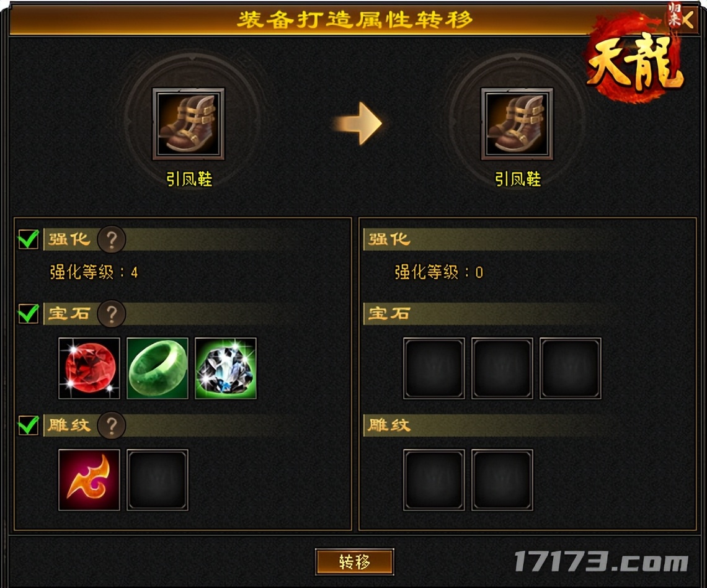This screenshot has height=588, width=707.
Task: Click the 转移 transfer button
Action: pyautogui.click(x=354, y=562)
